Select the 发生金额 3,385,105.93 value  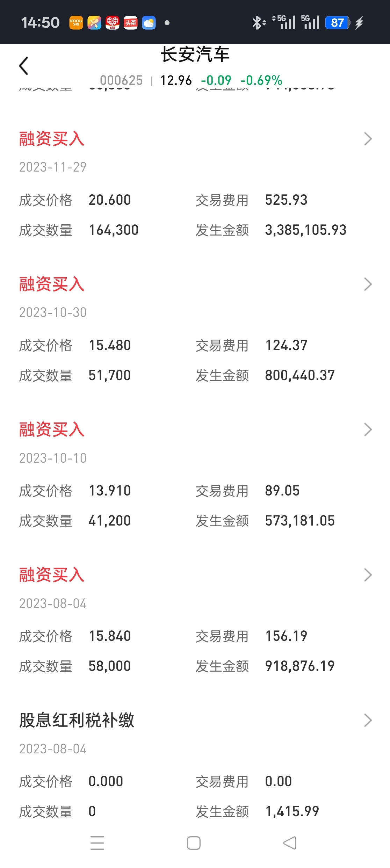click(x=306, y=230)
